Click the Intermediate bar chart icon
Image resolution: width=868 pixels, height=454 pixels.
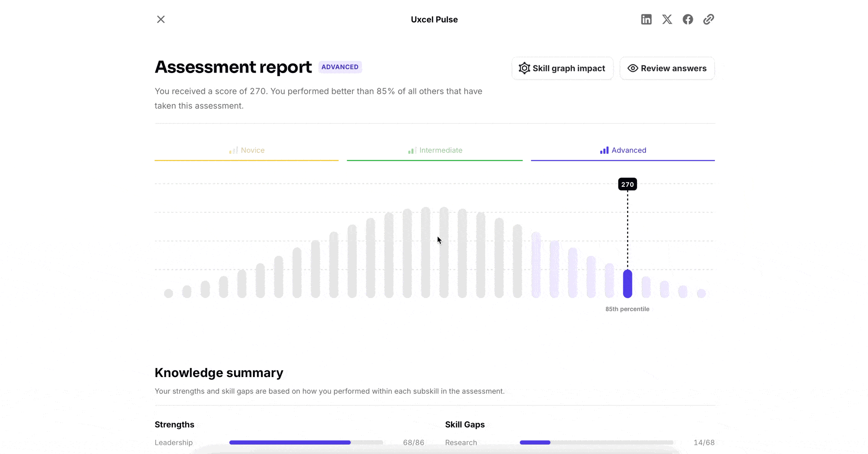tap(412, 150)
